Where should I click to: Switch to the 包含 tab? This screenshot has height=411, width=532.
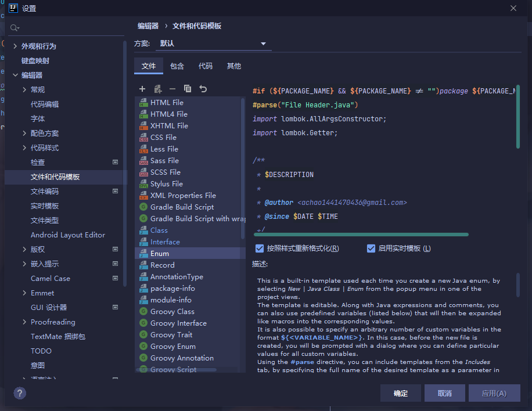click(177, 66)
